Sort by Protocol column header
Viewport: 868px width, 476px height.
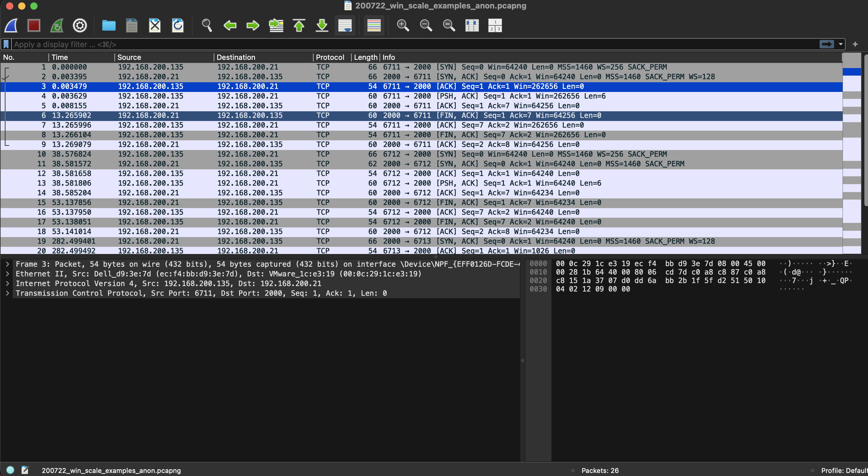tap(332, 57)
